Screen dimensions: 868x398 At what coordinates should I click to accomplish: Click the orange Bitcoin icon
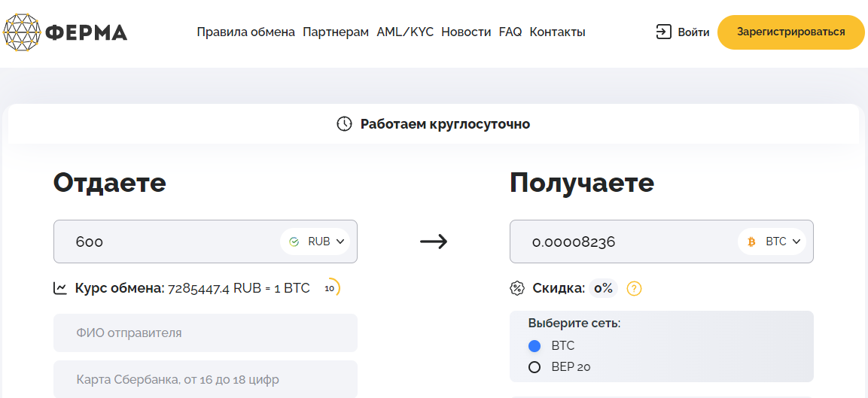click(752, 242)
